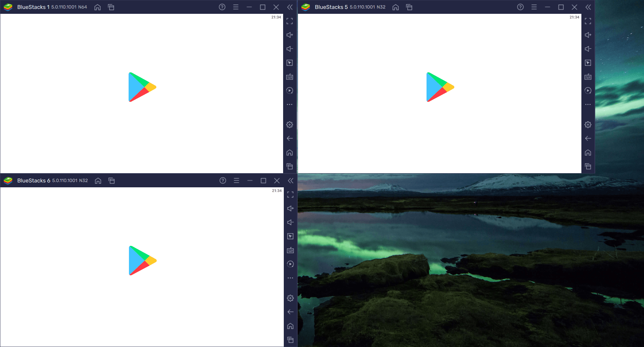Show more tools ellipsis in BlueStacks 5
Viewport: 644px width, 347px height.
tap(588, 104)
